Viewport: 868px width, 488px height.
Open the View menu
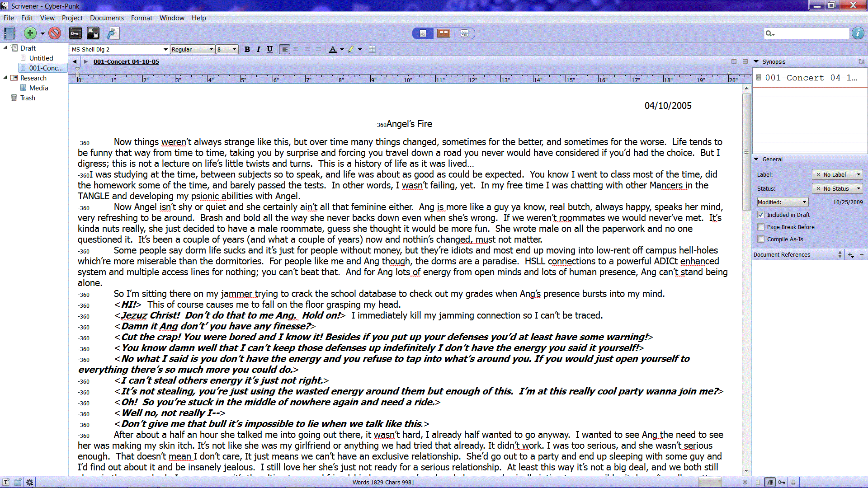[47, 18]
